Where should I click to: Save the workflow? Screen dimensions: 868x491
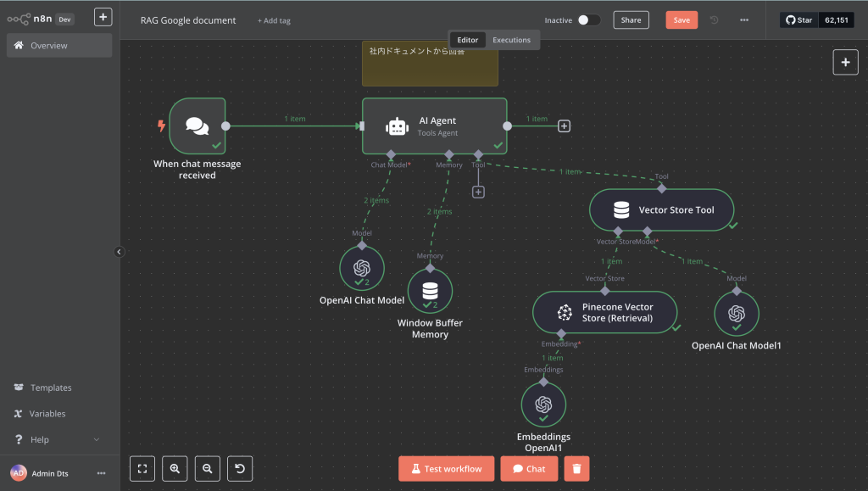point(682,20)
